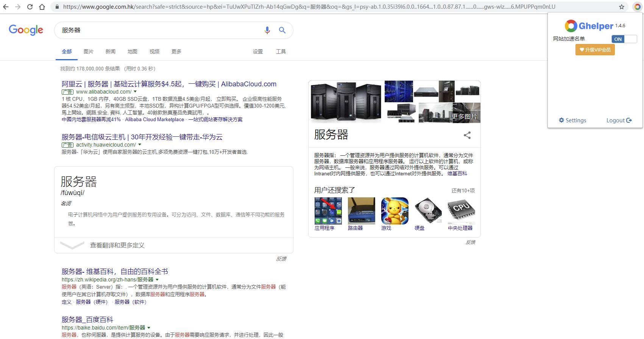The width and height of the screenshot is (644, 339).
Task: Expand arrow next to zh.wikipedia.org URL
Action: tap(157, 280)
